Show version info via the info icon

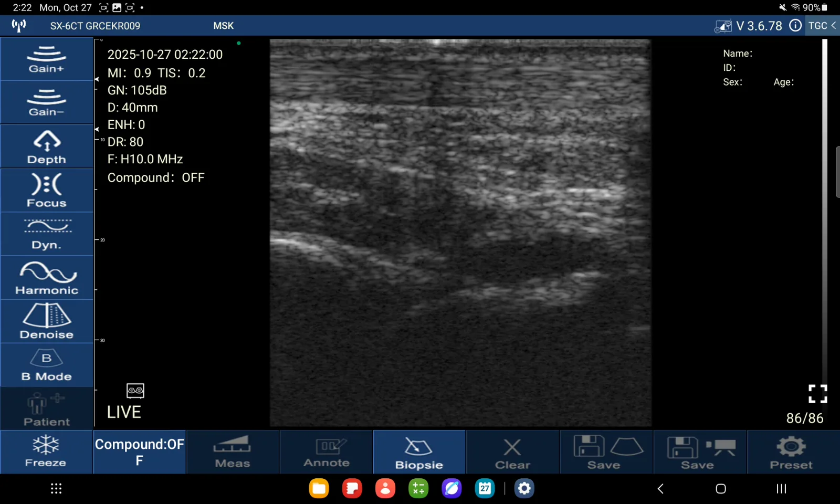pyautogui.click(x=795, y=26)
